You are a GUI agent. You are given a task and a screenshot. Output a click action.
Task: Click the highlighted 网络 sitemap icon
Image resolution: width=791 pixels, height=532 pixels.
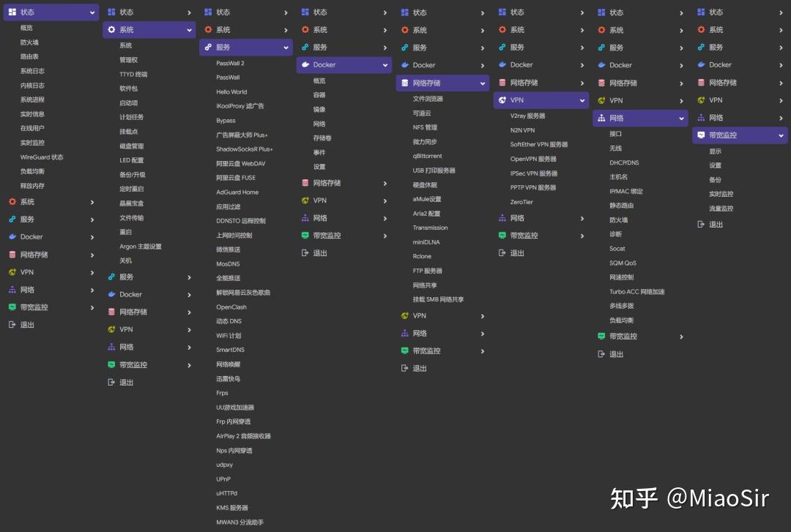pyautogui.click(x=601, y=118)
